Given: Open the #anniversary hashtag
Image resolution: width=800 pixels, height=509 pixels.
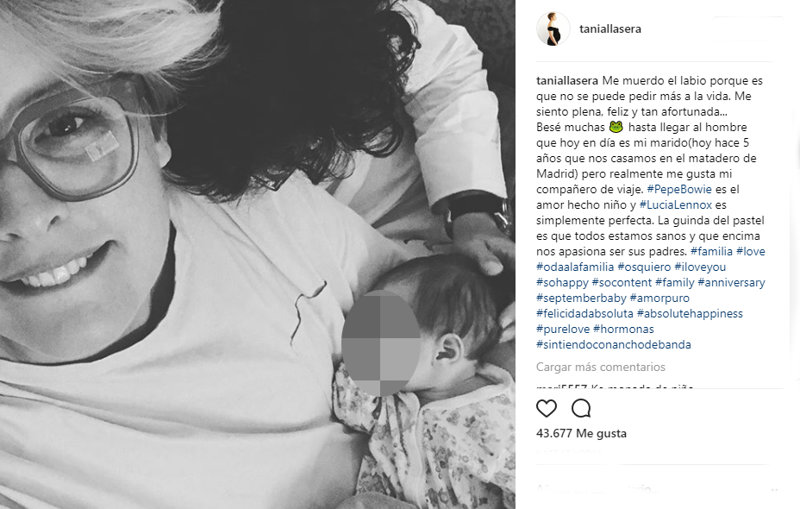Looking at the screenshot, I should point(731,283).
